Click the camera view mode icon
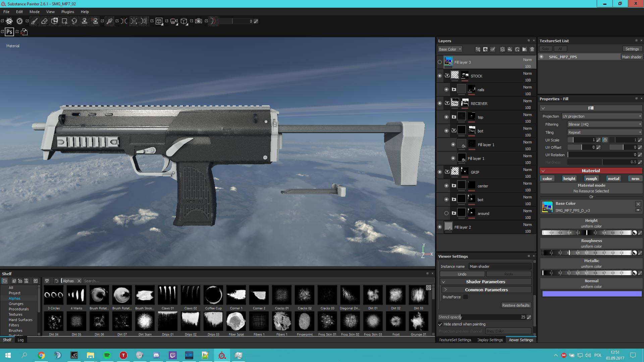 [174, 21]
